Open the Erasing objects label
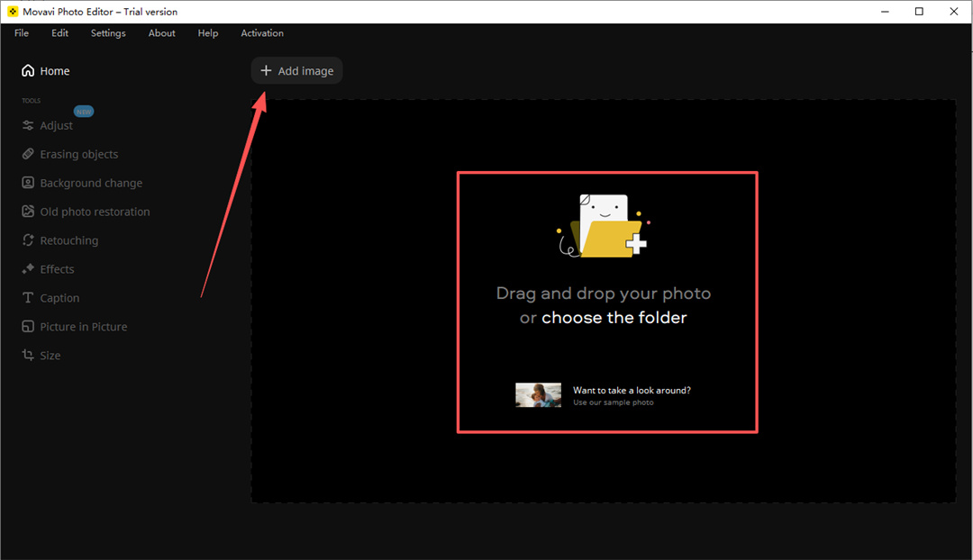Image resolution: width=973 pixels, height=560 pixels. (x=78, y=155)
